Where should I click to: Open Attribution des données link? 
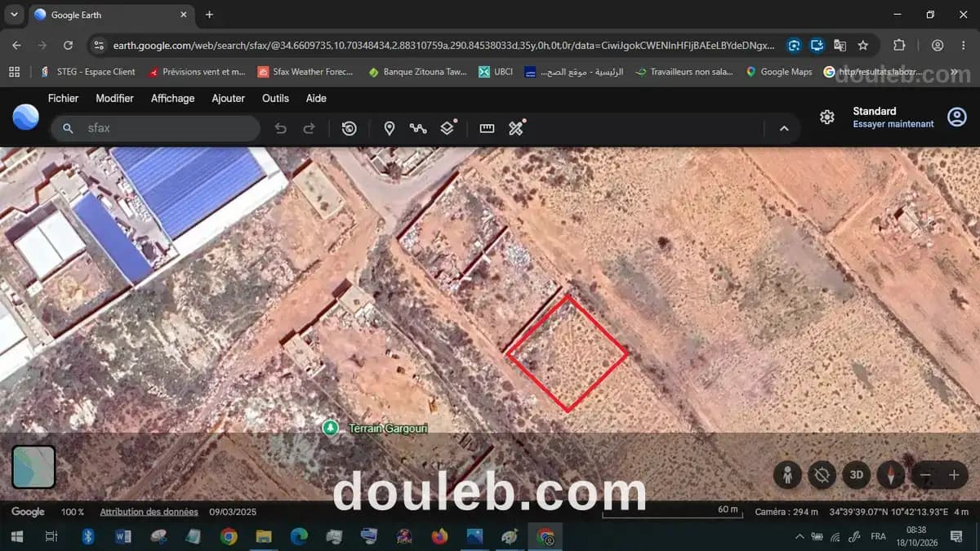[149, 512]
